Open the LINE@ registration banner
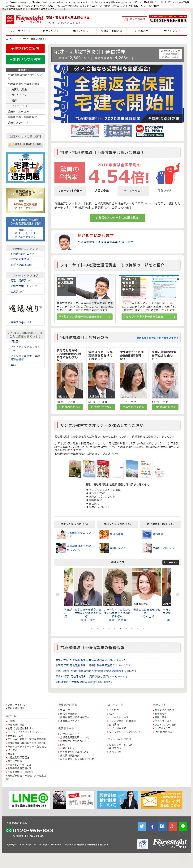The height and width of the screenshot is (868, 193). tap(29, 800)
